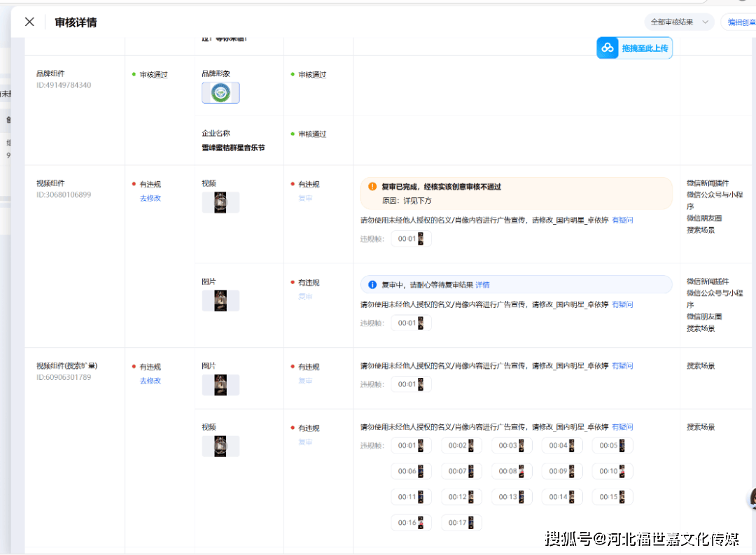Open the 全部审核结果 filter dropdown

click(x=678, y=22)
